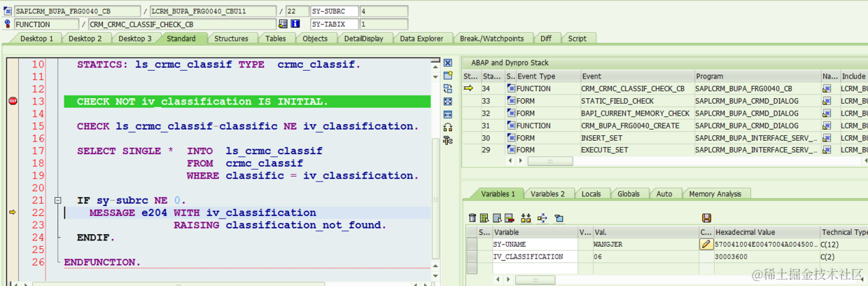Image resolution: width=868 pixels, height=286 pixels.
Task: Switch to the Desktop 2 tab
Action: tap(85, 39)
